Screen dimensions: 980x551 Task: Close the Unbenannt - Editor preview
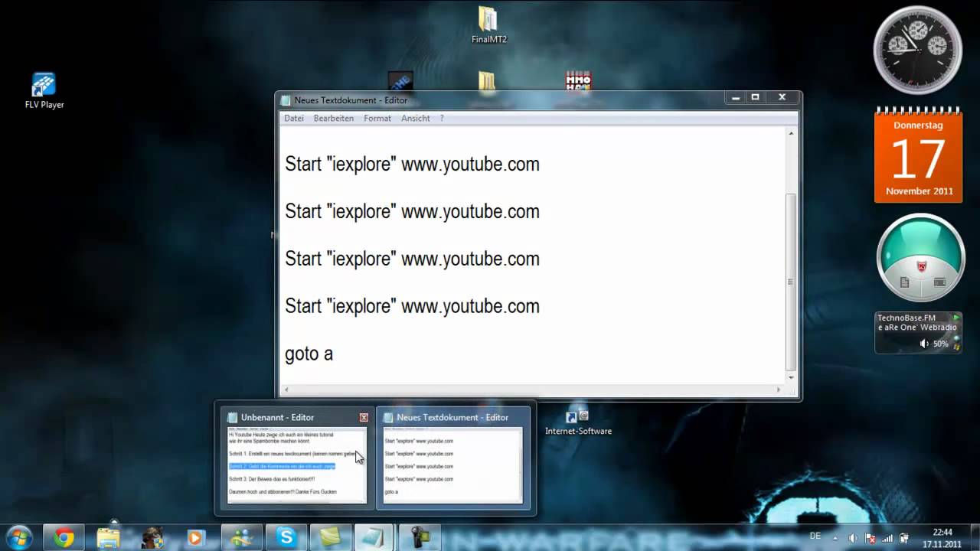pos(364,417)
